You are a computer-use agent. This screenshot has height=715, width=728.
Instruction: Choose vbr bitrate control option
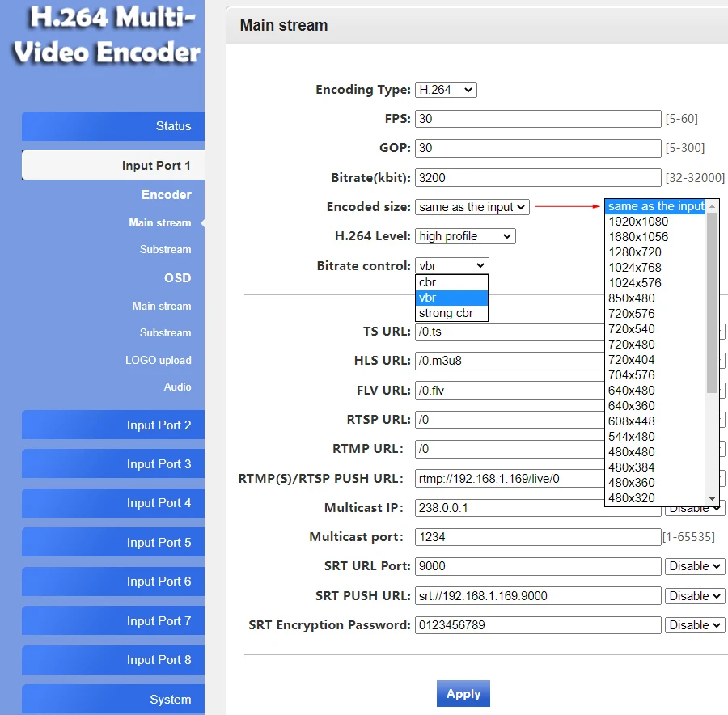(x=451, y=298)
